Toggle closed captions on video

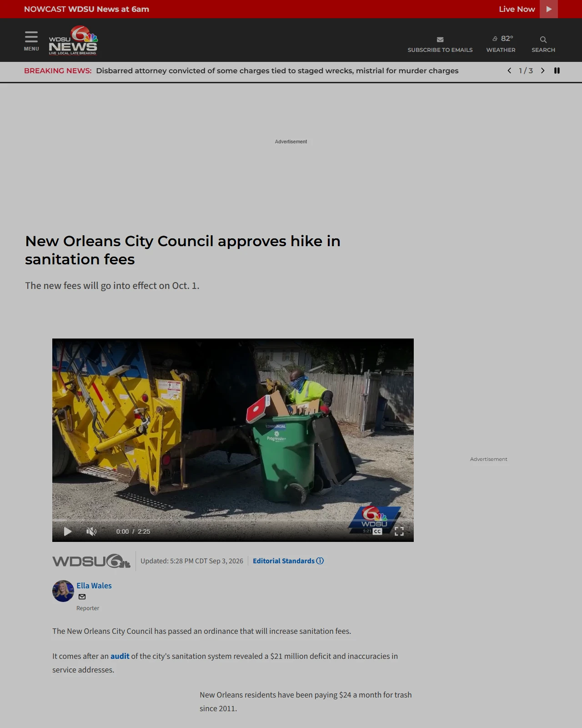pyautogui.click(x=377, y=531)
